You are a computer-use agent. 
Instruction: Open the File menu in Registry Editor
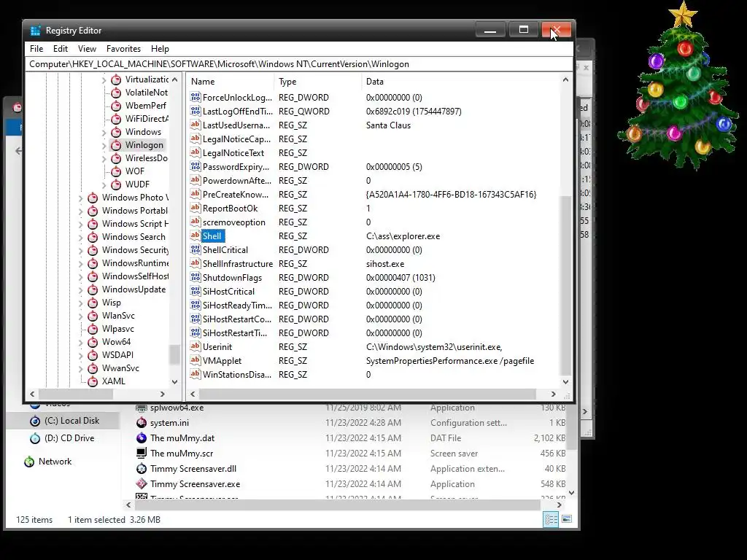[x=36, y=49]
